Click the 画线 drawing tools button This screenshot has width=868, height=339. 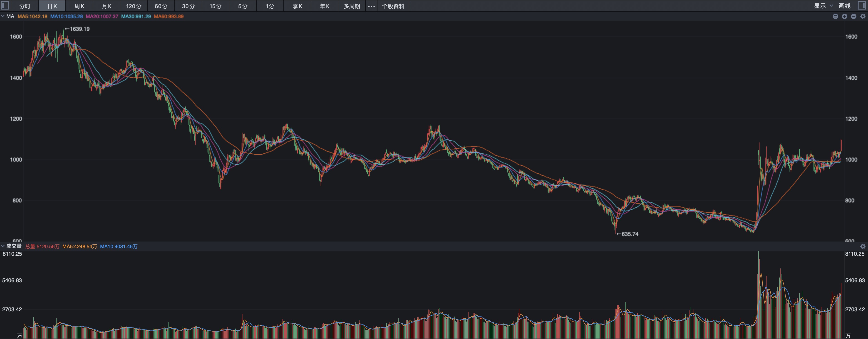[844, 6]
